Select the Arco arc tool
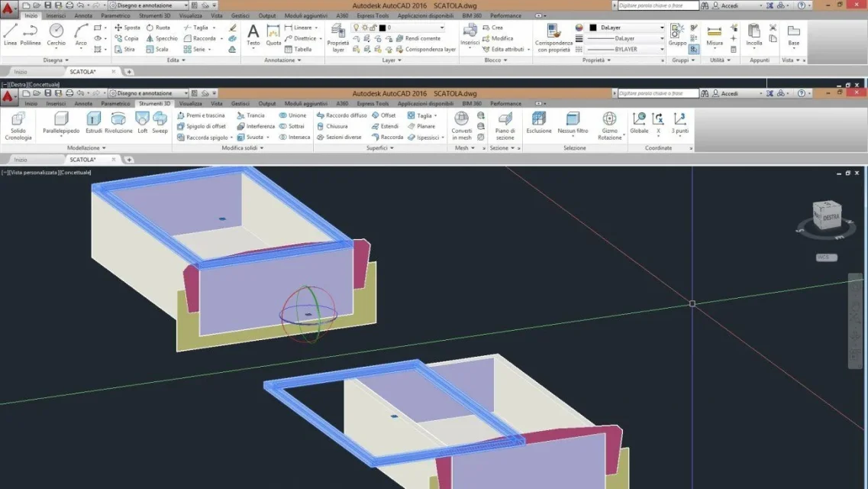 [x=81, y=34]
